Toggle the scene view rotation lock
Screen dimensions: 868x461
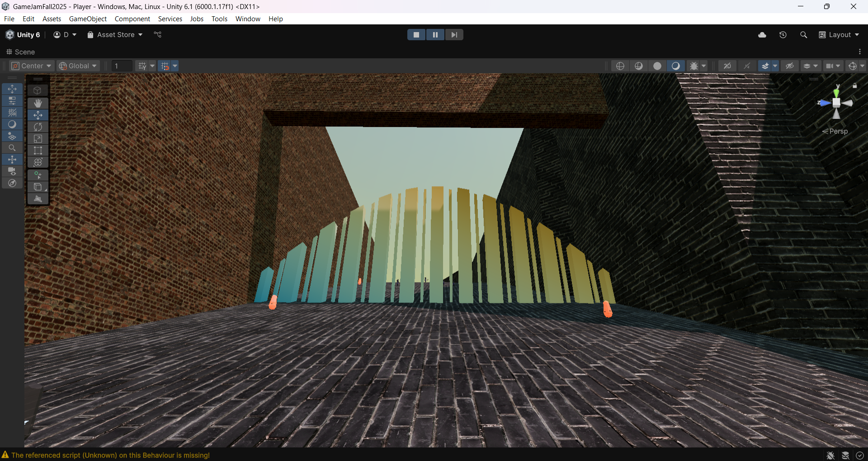[854, 85]
